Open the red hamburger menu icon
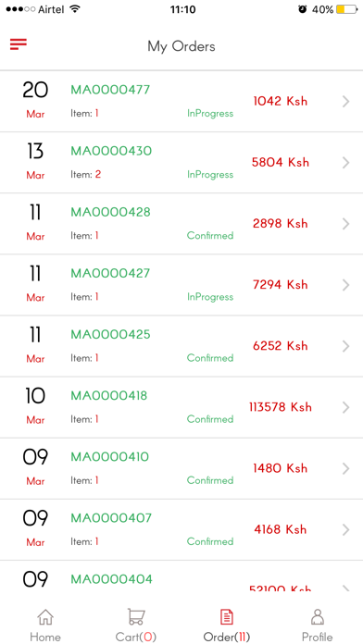The width and height of the screenshot is (363, 644). tap(19, 43)
